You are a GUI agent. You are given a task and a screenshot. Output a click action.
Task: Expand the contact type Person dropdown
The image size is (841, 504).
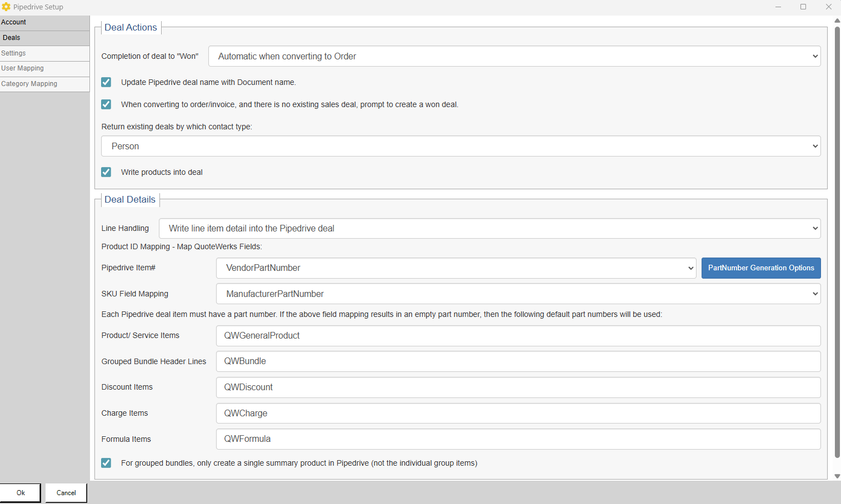click(x=460, y=146)
